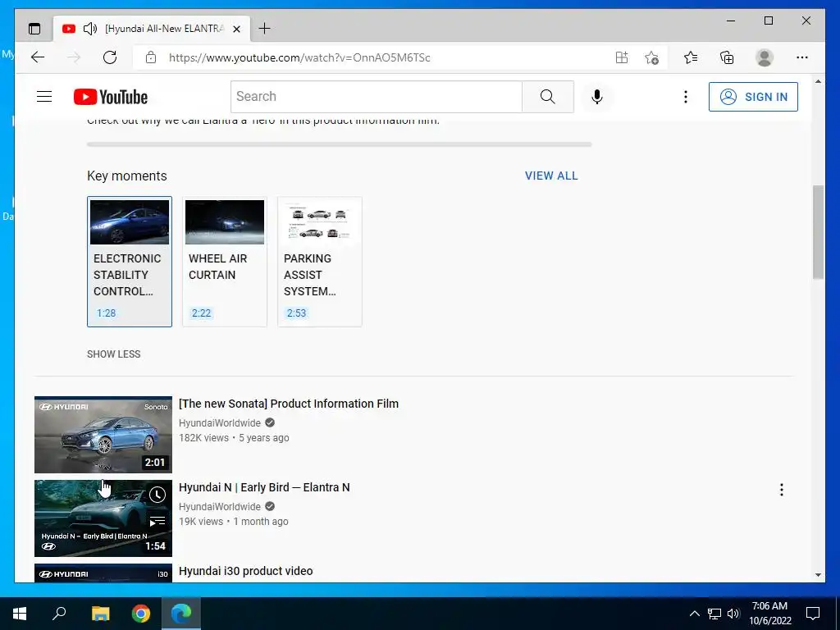The height and width of the screenshot is (630, 840).
Task: Go to the YouTube home logo
Action: (x=111, y=97)
